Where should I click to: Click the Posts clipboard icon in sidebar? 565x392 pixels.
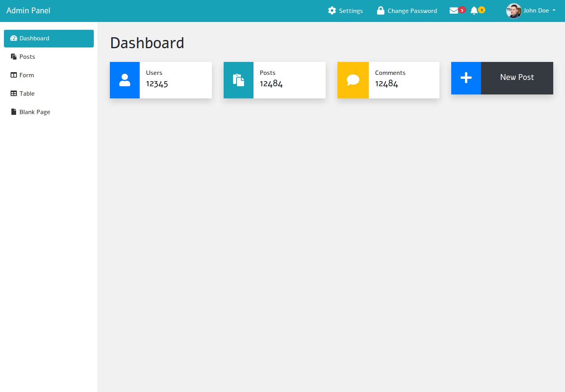(x=14, y=56)
